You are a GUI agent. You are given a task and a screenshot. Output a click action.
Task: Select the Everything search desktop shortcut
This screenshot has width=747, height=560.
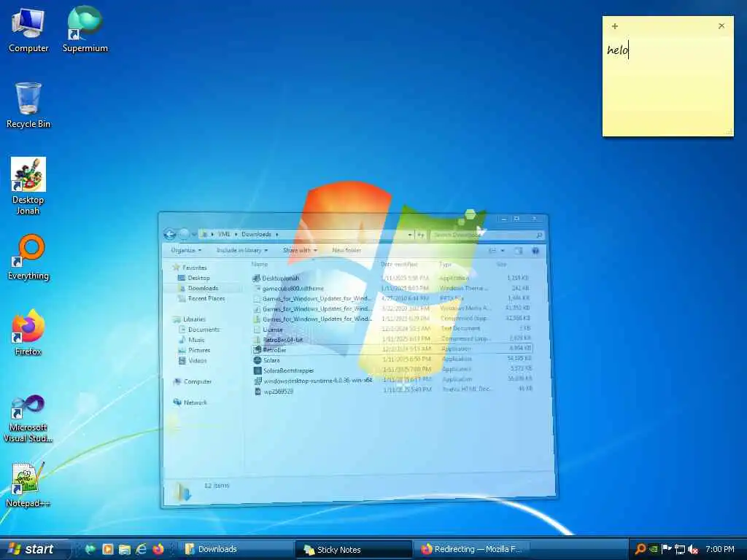(x=28, y=257)
